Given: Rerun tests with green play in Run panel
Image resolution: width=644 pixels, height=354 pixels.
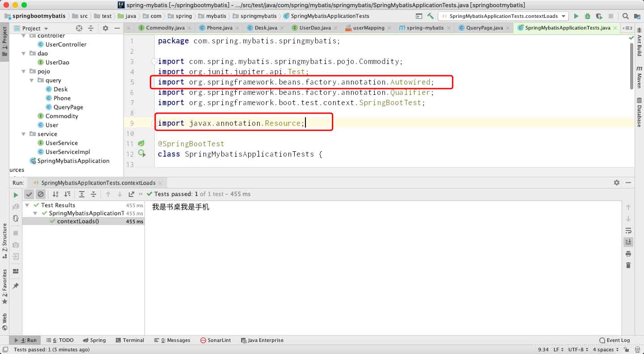Looking at the screenshot, I should [x=16, y=195].
